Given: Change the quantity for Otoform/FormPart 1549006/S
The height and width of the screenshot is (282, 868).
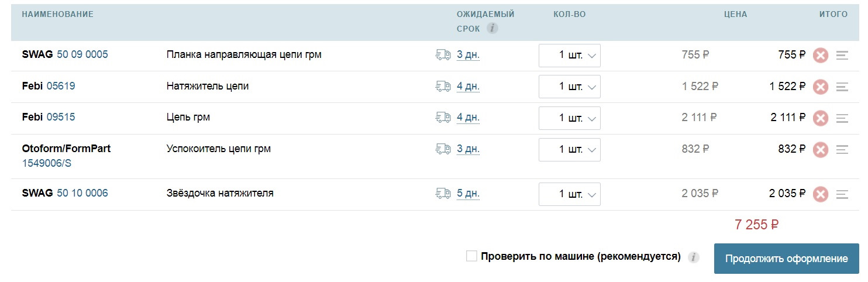Looking at the screenshot, I should 570,150.
